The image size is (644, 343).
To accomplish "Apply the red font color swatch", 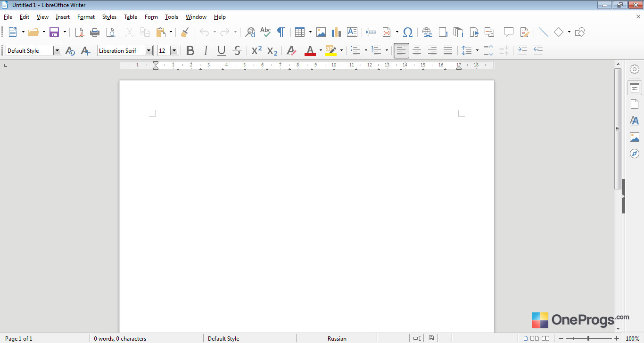I will [x=310, y=54].
